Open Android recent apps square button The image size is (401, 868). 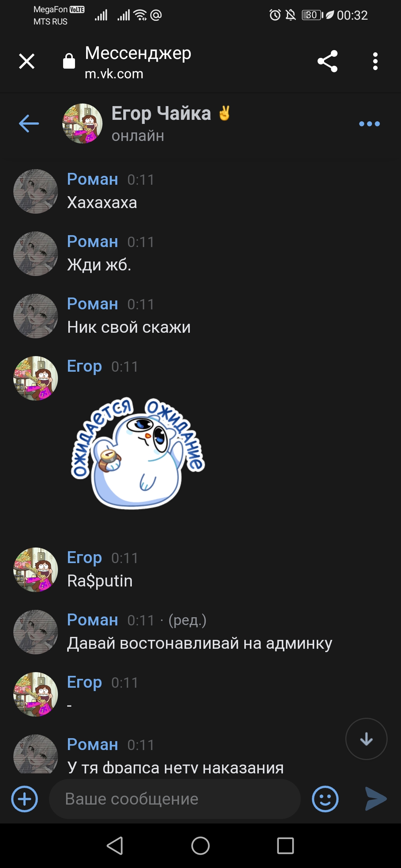tap(286, 846)
